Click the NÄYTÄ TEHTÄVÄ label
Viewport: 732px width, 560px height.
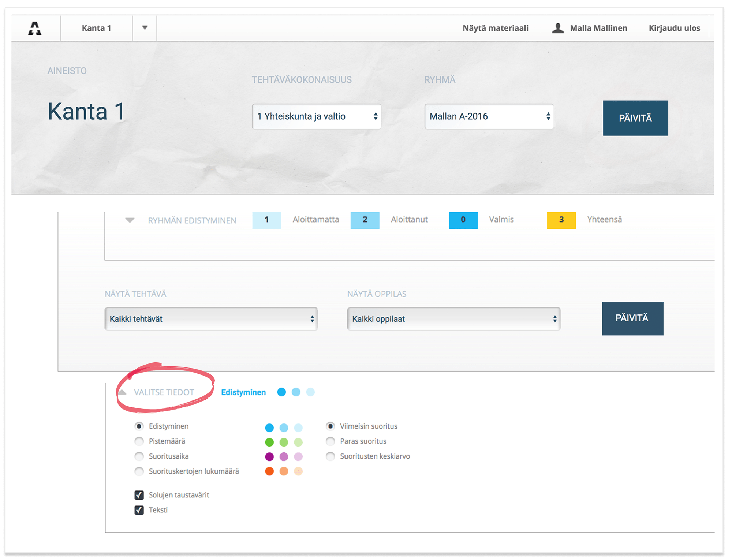pyautogui.click(x=135, y=294)
